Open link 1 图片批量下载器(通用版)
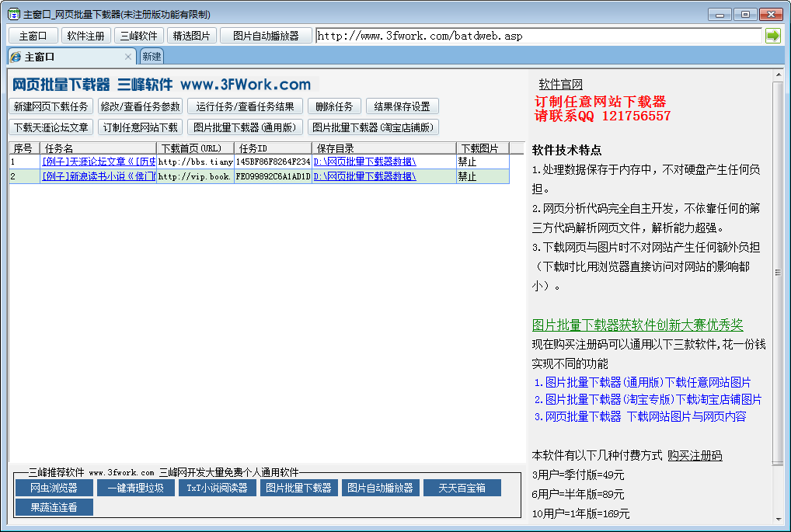The height and width of the screenshot is (532, 791). coord(642,382)
